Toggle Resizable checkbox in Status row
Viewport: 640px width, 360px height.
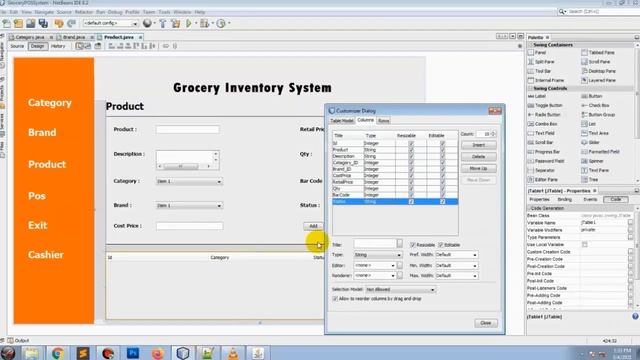[411, 202]
